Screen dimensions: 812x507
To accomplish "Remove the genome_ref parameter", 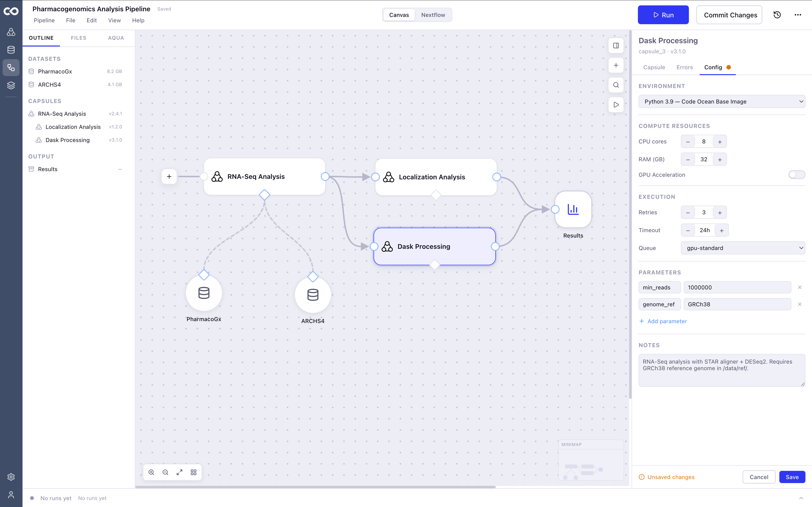I will [x=800, y=304].
